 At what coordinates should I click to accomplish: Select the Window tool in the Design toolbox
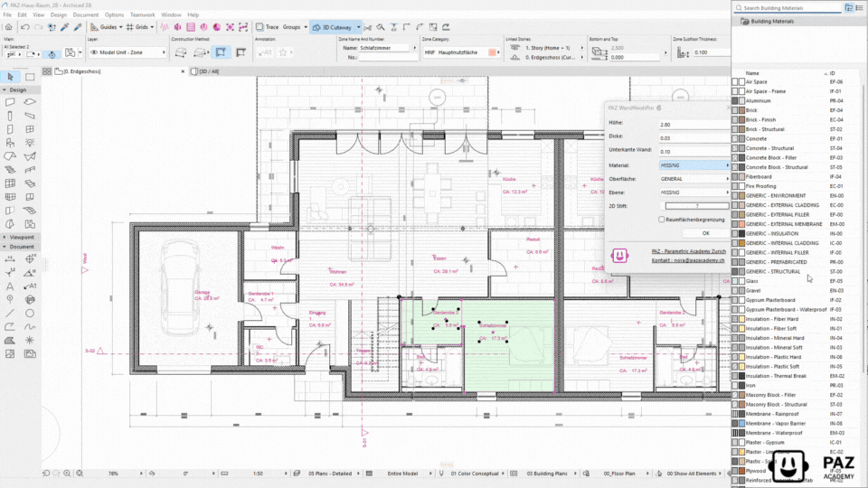pos(30,129)
